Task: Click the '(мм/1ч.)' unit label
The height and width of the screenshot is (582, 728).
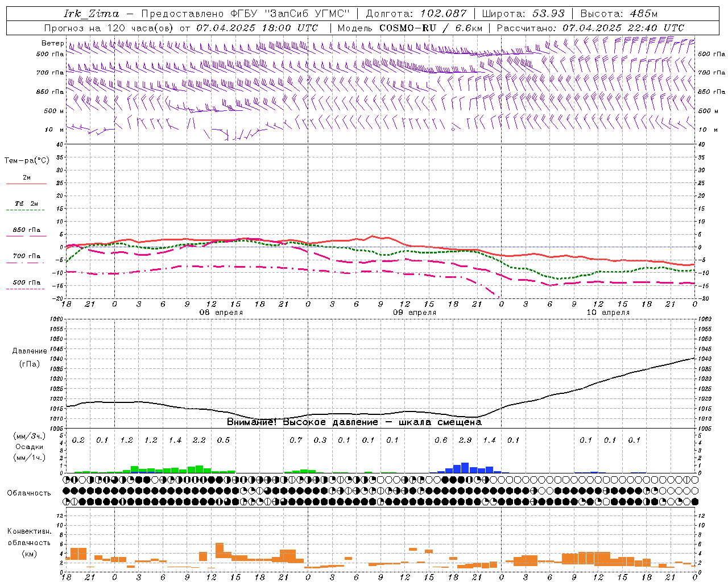Action: coord(28,457)
